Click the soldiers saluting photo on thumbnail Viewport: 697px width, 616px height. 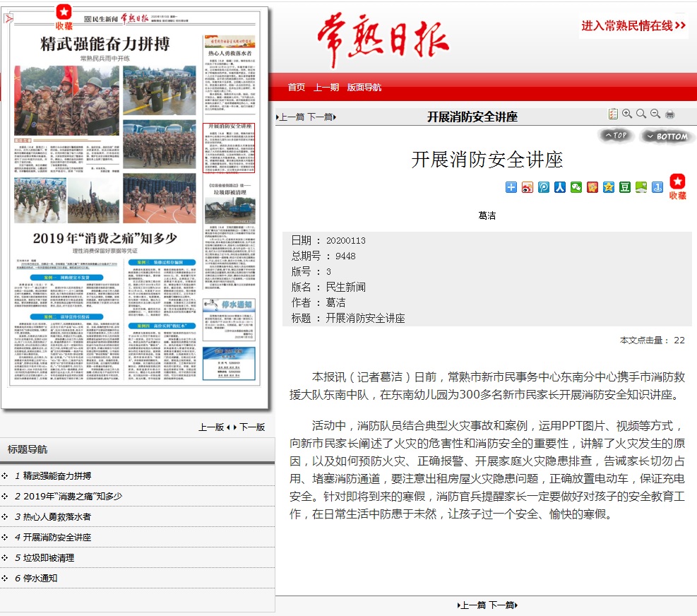tap(66, 100)
